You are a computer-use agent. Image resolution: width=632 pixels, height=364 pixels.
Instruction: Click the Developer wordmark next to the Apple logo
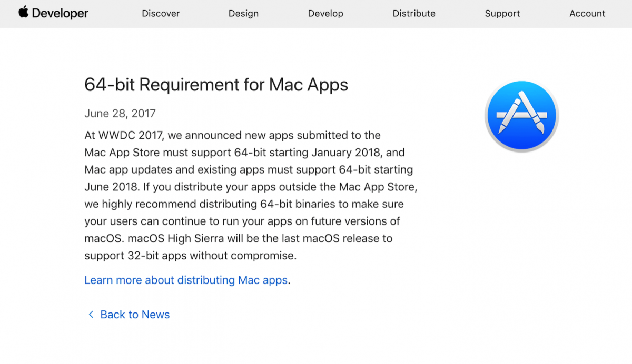point(60,13)
